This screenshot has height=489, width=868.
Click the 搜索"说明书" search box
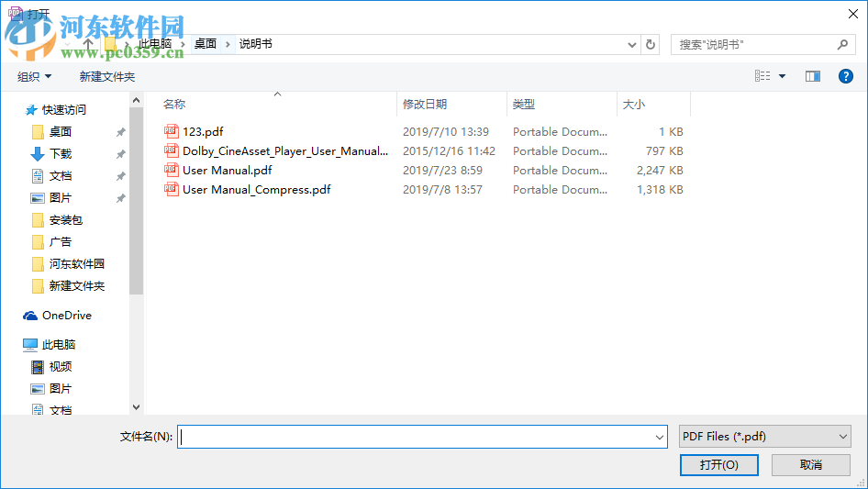[x=762, y=44]
